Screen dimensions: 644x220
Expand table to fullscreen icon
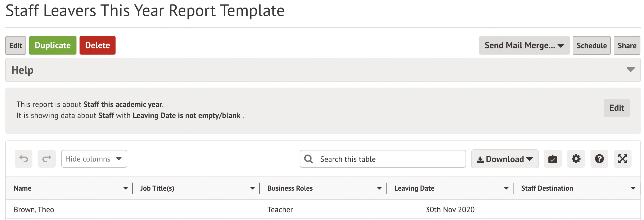tap(622, 159)
